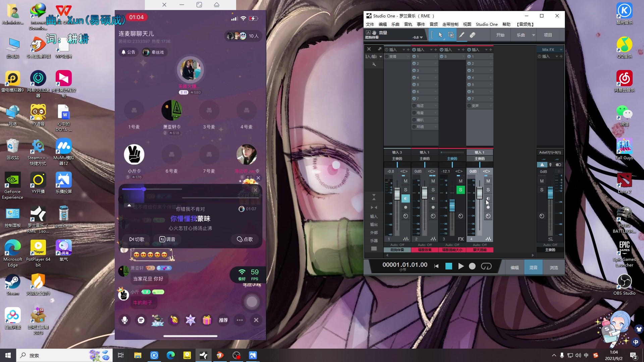Click 项目 button in Studio One toolbar
The image size is (644, 362).
click(548, 35)
